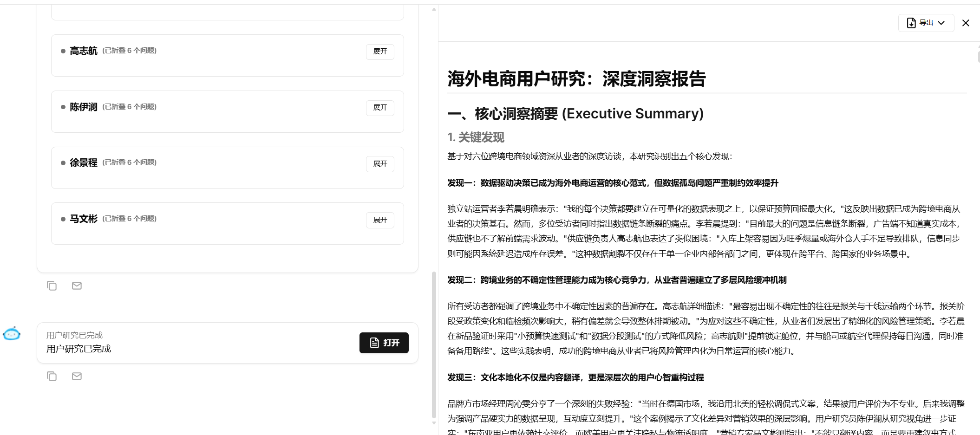
Task: Expand 马文彬's interview card
Action: pyautogui.click(x=380, y=220)
